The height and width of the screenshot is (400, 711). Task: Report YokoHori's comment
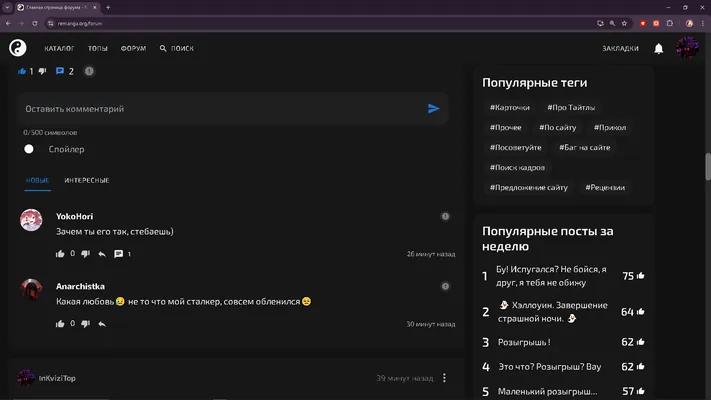445,216
